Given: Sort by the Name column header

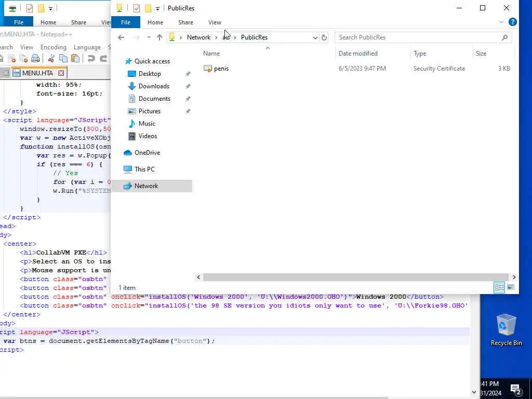Looking at the screenshot, I should (211, 54).
